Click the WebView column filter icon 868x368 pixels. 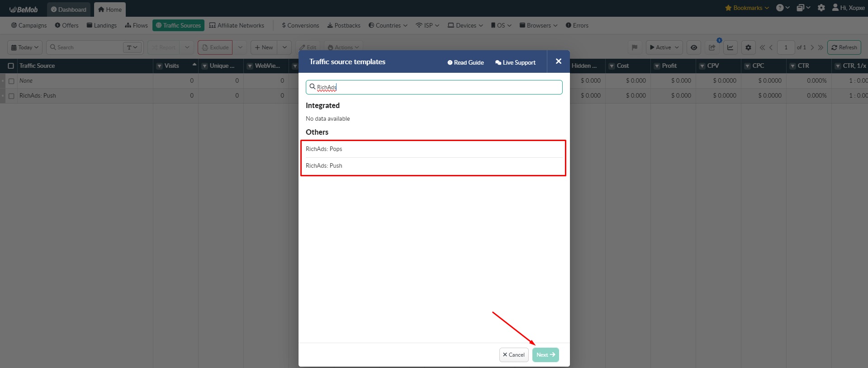coord(250,66)
